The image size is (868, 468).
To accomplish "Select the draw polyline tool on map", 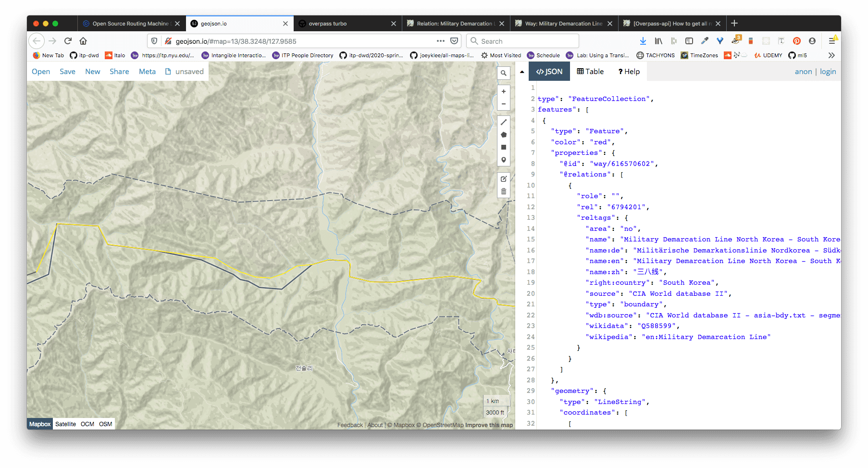I will tap(503, 122).
